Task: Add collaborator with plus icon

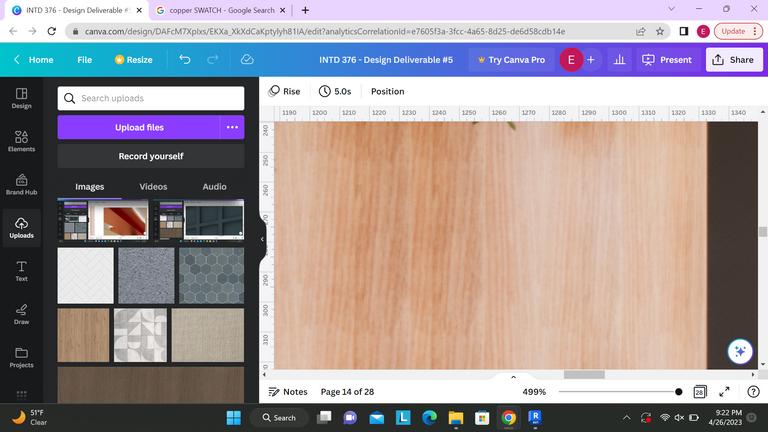Action: tap(591, 60)
